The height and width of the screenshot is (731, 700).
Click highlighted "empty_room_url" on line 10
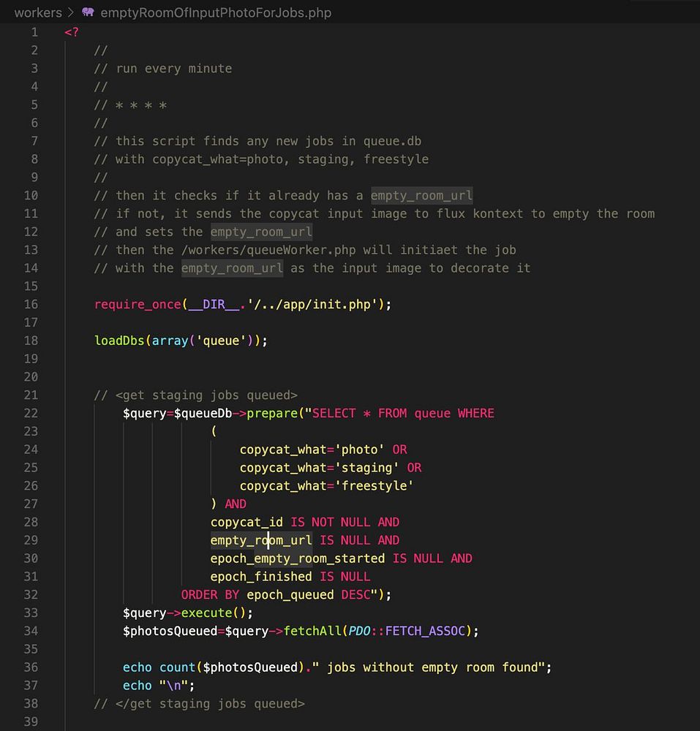421,195
